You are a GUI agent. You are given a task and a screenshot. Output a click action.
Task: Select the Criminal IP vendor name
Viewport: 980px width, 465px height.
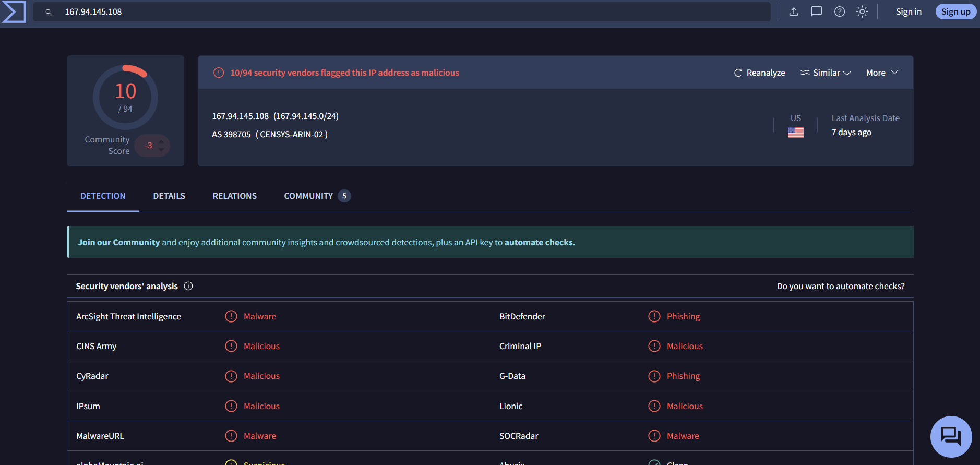coord(520,346)
